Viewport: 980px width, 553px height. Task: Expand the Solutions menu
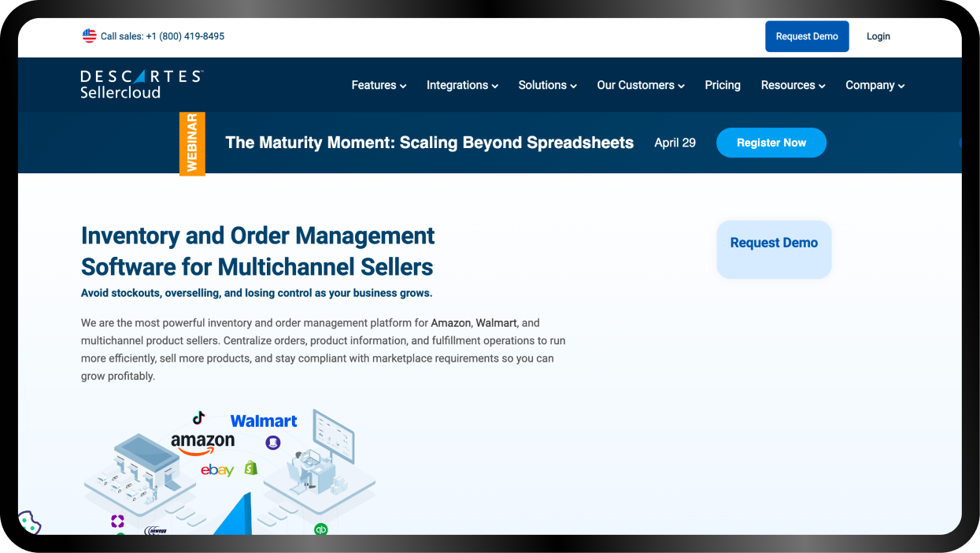pyautogui.click(x=547, y=85)
